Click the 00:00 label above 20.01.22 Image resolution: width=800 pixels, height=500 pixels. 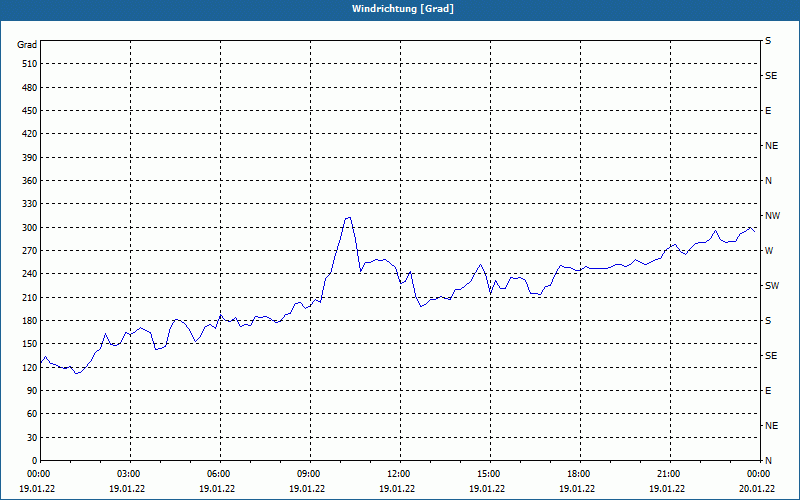759,474
